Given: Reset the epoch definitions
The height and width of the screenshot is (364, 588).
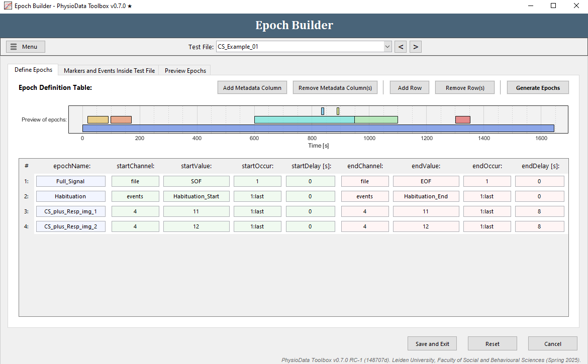Looking at the screenshot, I should [492, 343].
